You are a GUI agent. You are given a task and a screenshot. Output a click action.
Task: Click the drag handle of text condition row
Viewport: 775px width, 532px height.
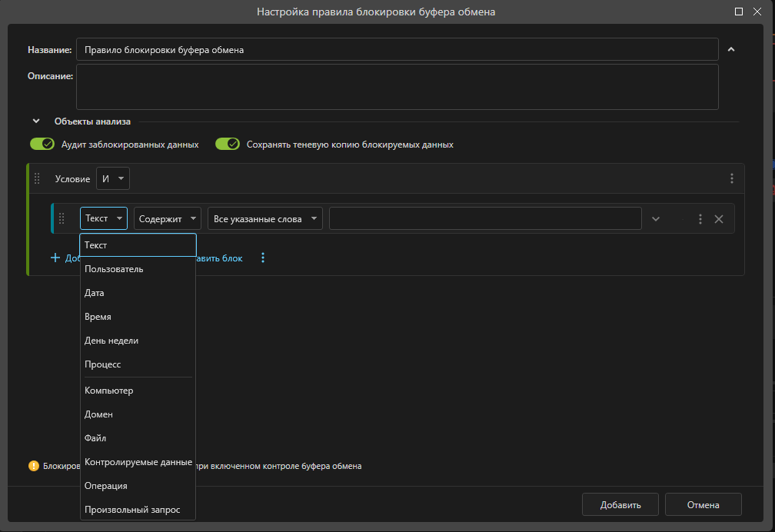[62, 219]
